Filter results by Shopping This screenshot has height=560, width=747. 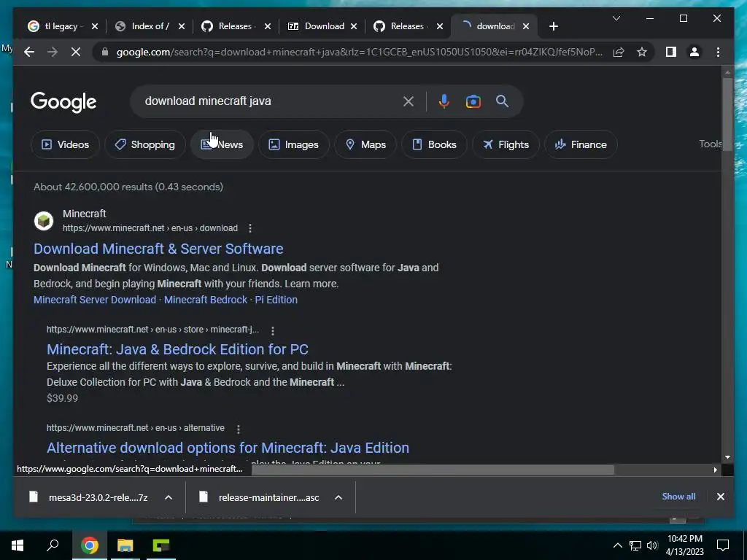[145, 144]
